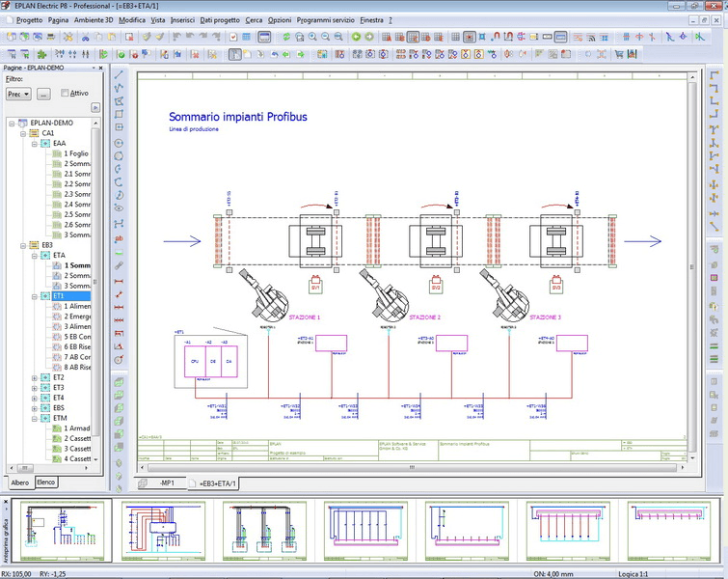Toggle the Attivo filter checkbox
Screen dimensions: 728x579
tap(65, 93)
